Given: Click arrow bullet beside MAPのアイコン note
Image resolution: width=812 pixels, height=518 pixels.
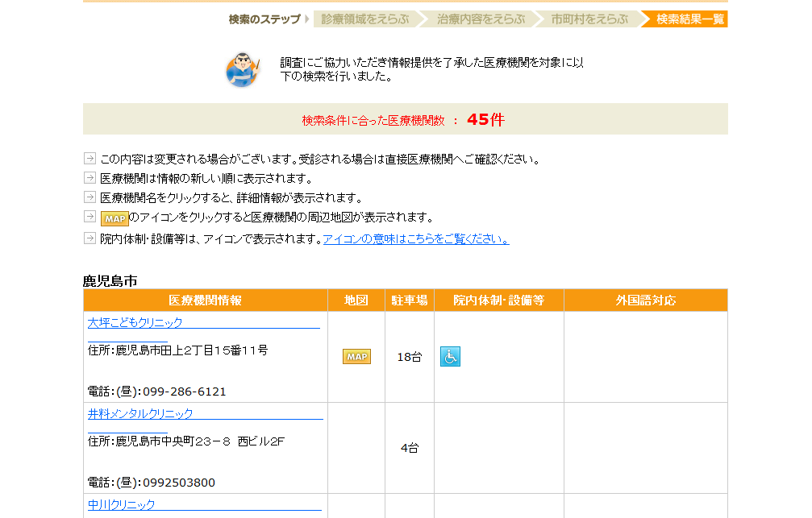Looking at the screenshot, I should [x=90, y=217].
